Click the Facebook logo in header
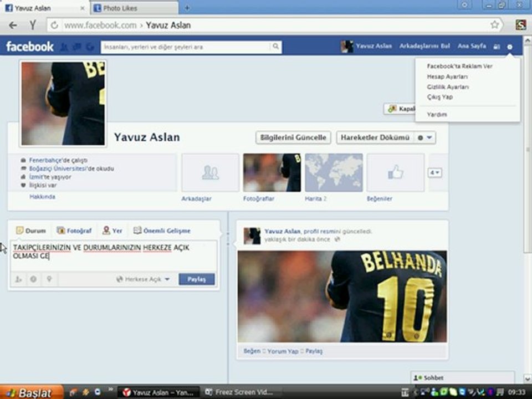This screenshot has width=532, height=399. tap(30, 47)
